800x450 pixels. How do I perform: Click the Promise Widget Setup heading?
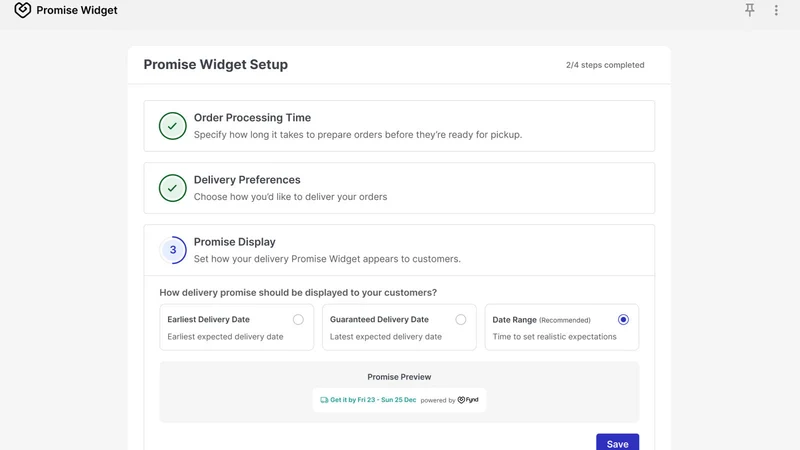pyautogui.click(x=215, y=64)
